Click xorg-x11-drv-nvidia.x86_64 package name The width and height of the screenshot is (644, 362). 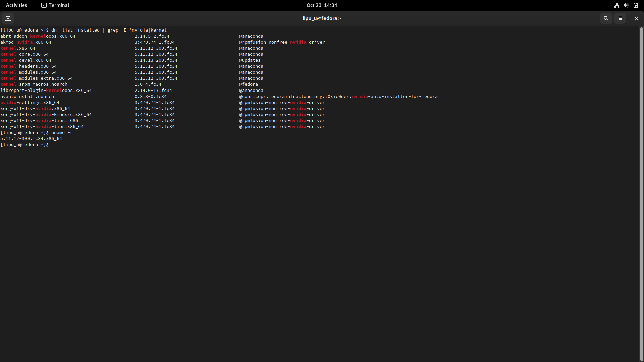[35, 109]
